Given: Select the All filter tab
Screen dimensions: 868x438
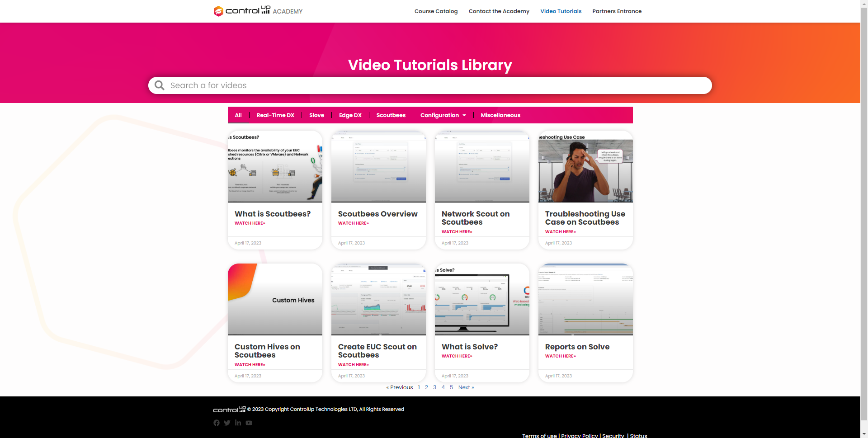Looking at the screenshot, I should click(x=238, y=115).
